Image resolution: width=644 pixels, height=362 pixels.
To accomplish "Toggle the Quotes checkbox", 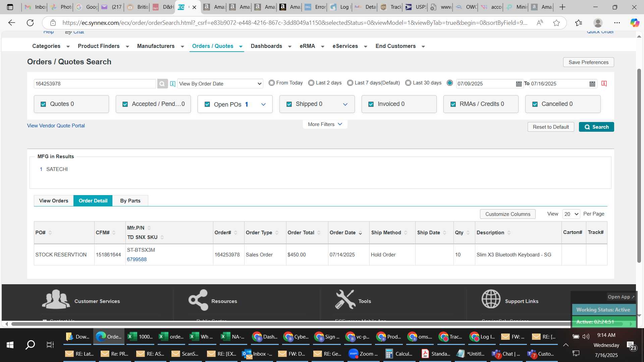I will tap(43, 104).
